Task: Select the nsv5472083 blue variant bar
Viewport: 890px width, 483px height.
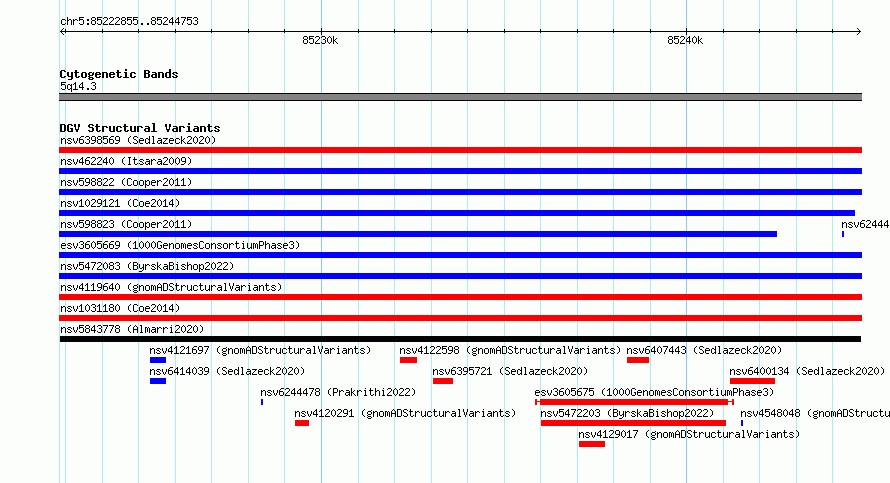Action: click(460, 276)
